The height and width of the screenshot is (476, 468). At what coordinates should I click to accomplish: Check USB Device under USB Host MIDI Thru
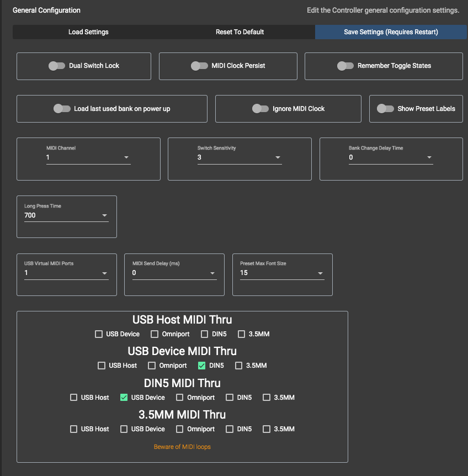pos(99,334)
